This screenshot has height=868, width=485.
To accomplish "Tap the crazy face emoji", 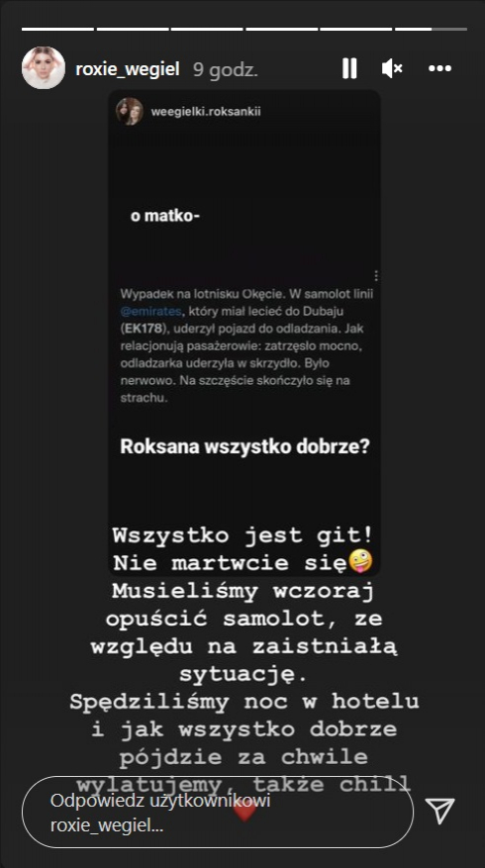I will coord(359,563).
